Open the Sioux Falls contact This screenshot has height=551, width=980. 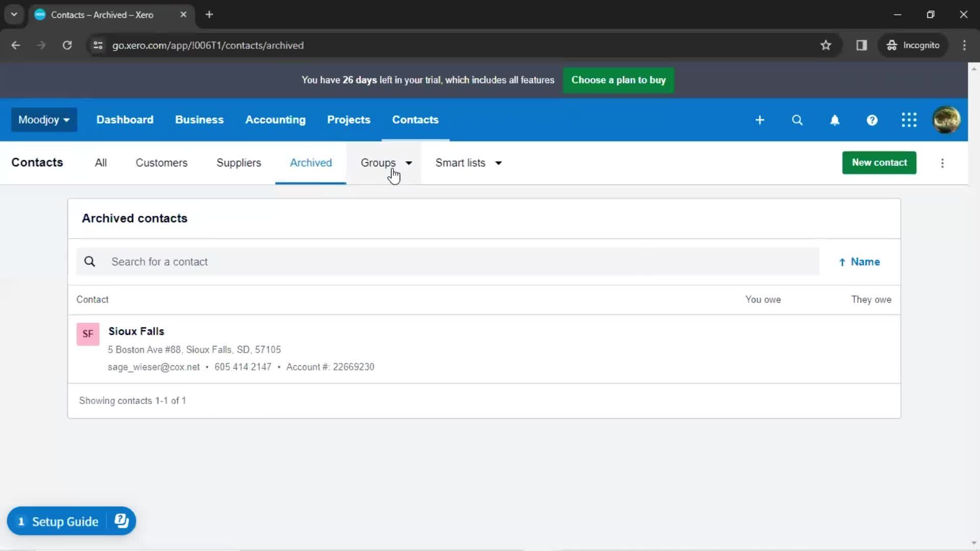click(136, 332)
